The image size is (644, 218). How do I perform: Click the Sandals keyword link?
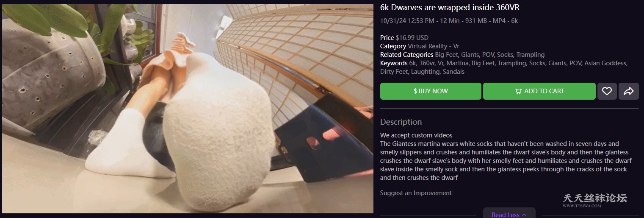point(453,72)
